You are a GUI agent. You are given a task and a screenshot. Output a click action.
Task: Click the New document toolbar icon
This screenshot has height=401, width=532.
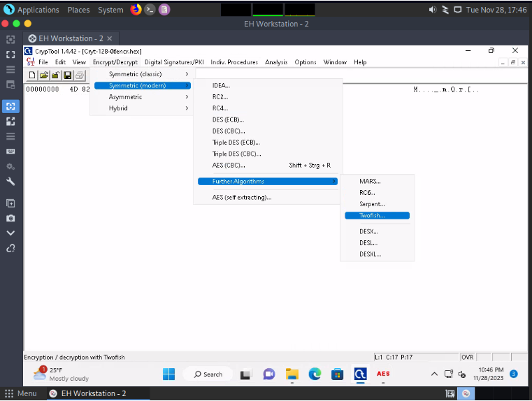click(x=32, y=75)
